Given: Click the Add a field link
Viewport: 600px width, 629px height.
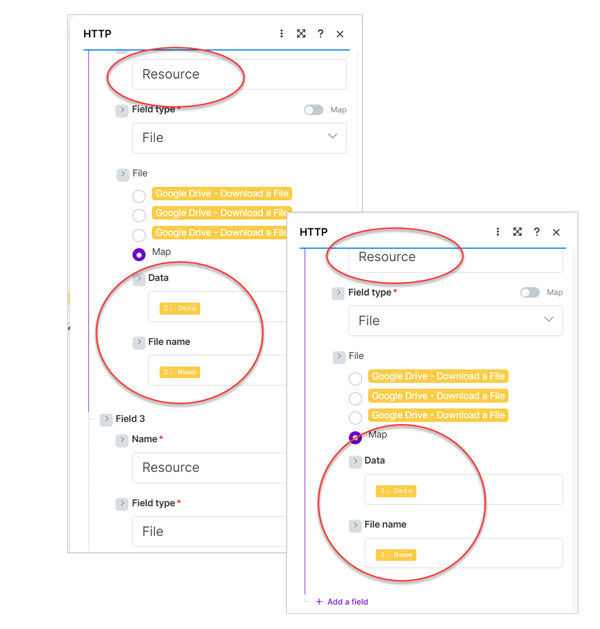Looking at the screenshot, I should coord(347,602).
